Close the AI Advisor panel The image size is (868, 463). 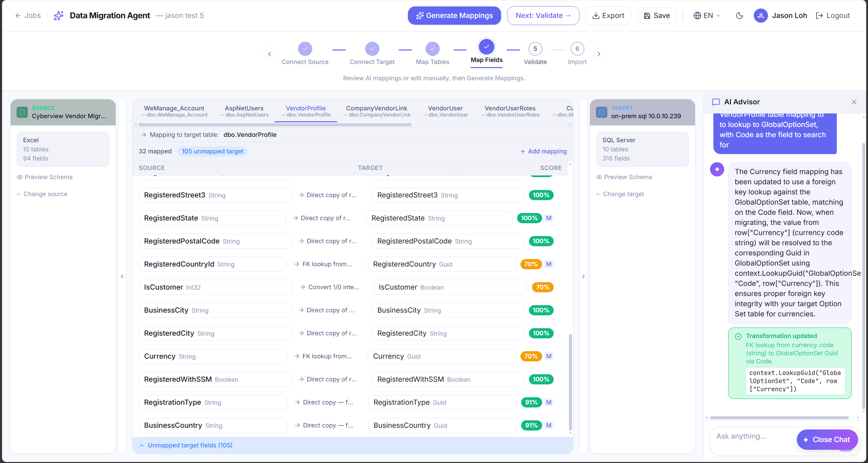click(854, 102)
